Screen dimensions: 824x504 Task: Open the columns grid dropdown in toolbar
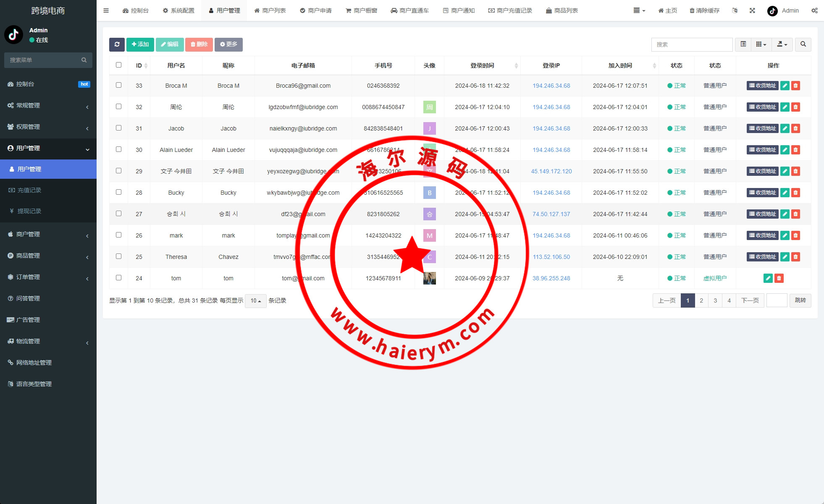[761, 44]
